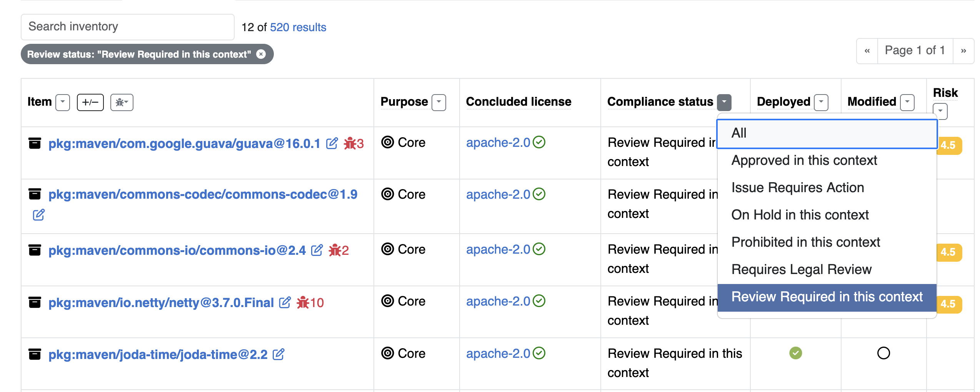
Task: Go to previous page arrow
Action: (867, 51)
